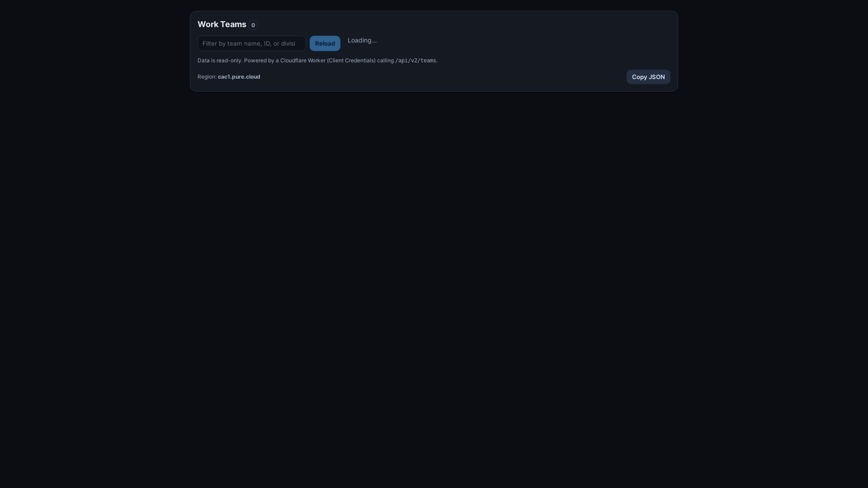
Task: Click the Loading... status text
Action: tap(362, 40)
